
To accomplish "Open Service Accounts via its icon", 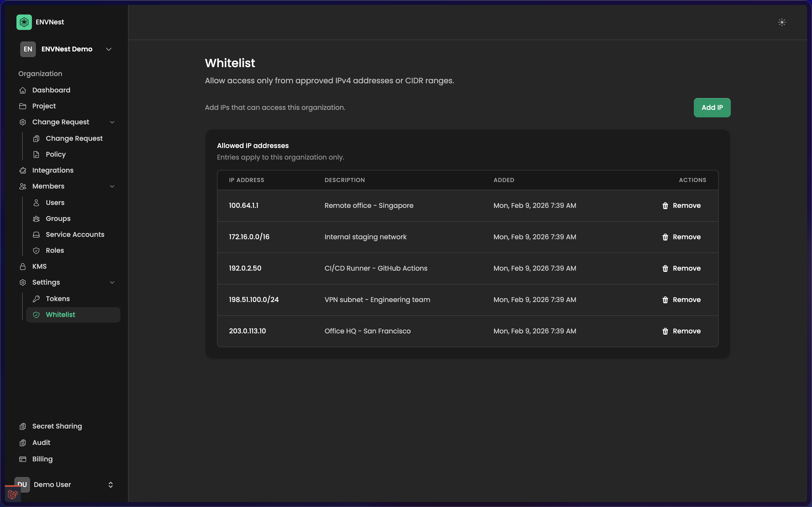I will point(36,234).
